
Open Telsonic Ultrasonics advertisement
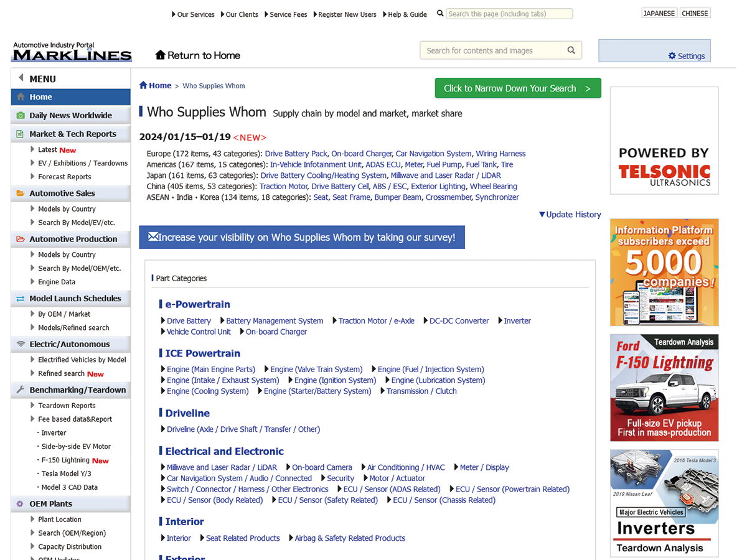coord(664,141)
